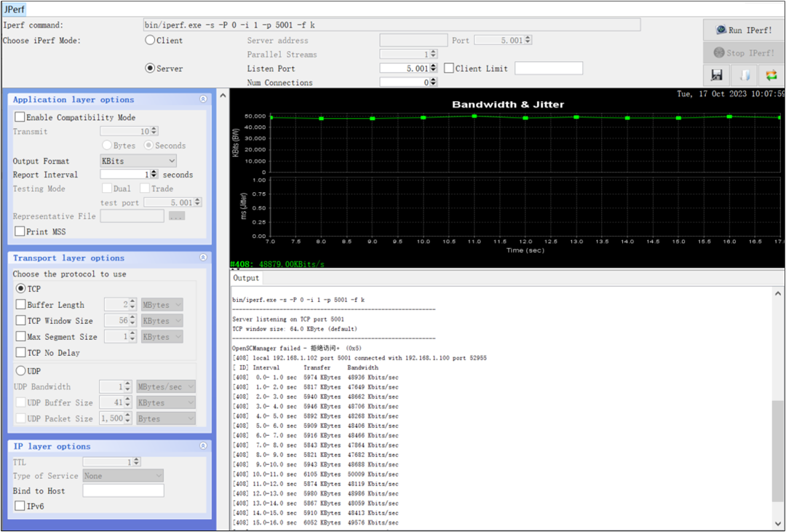Open the Type of Service dropdown
This screenshot has height=532, width=786.
pyautogui.click(x=122, y=475)
